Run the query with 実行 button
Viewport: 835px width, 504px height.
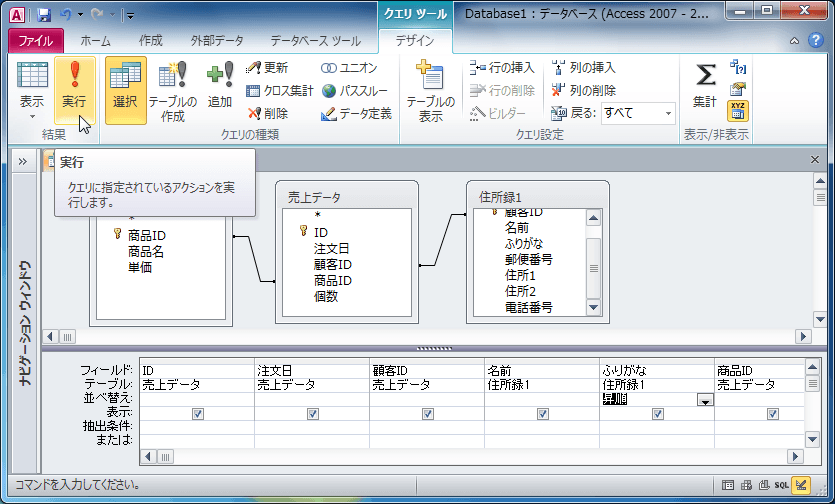(75, 90)
